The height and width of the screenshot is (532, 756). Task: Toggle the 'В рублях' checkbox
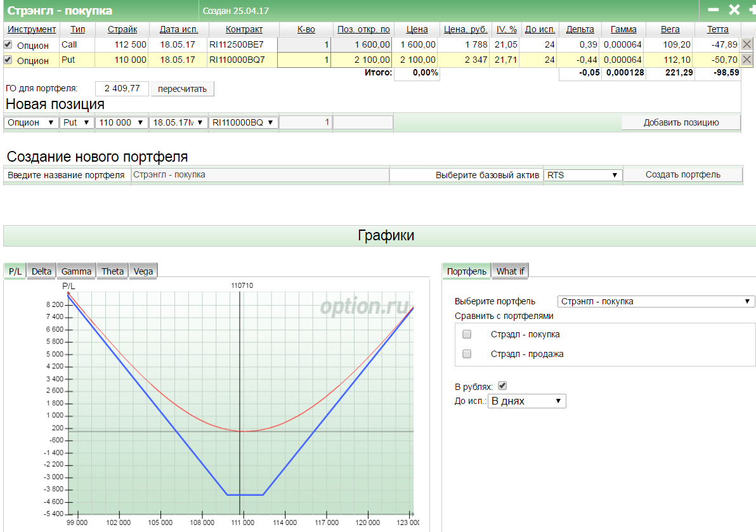[x=503, y=386]
